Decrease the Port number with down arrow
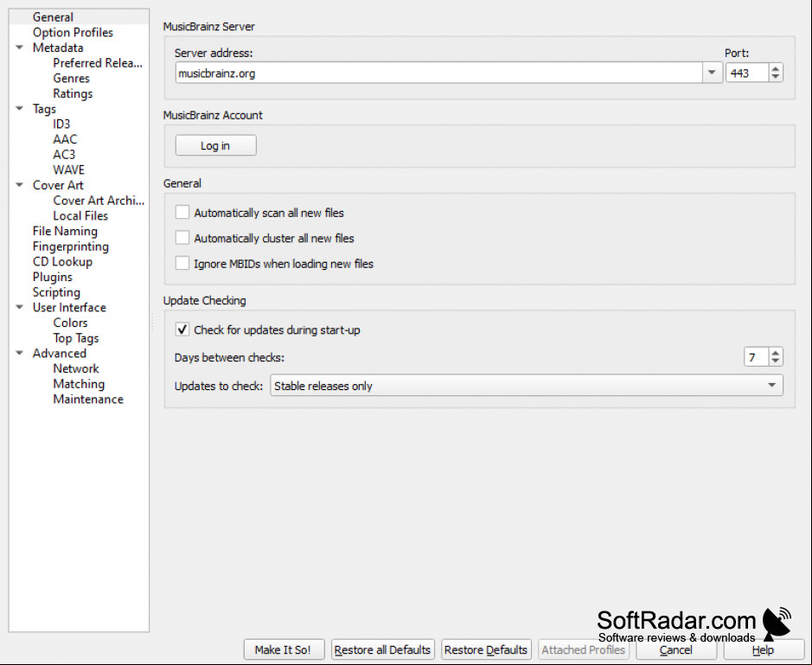This screenshot has height=665, width=812. coord(775,77)
